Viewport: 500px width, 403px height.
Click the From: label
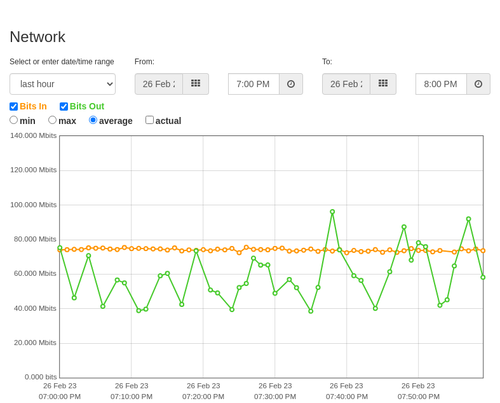point(144,62)
